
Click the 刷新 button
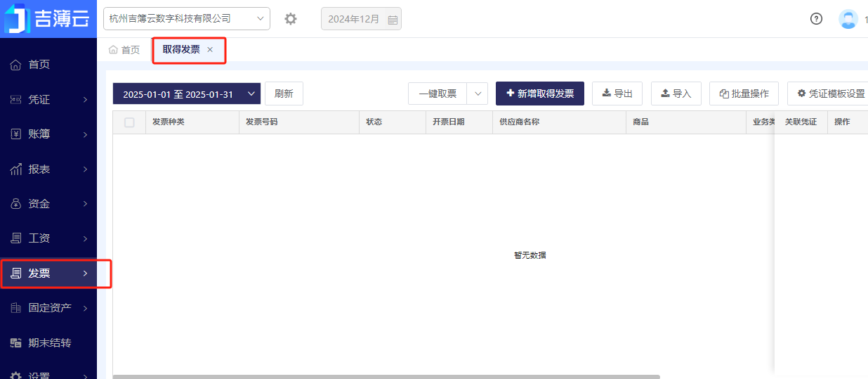coord(284,94)
